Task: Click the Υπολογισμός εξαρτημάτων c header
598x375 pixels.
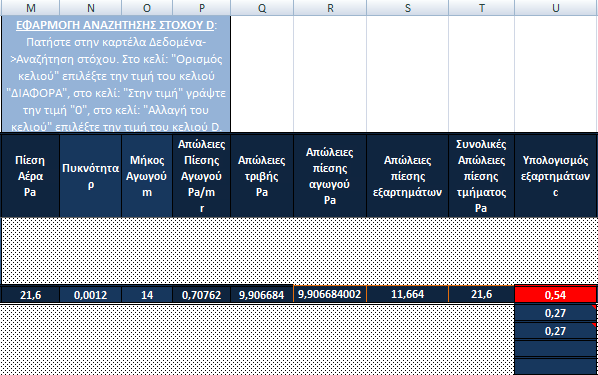Action: click(556, 176)
